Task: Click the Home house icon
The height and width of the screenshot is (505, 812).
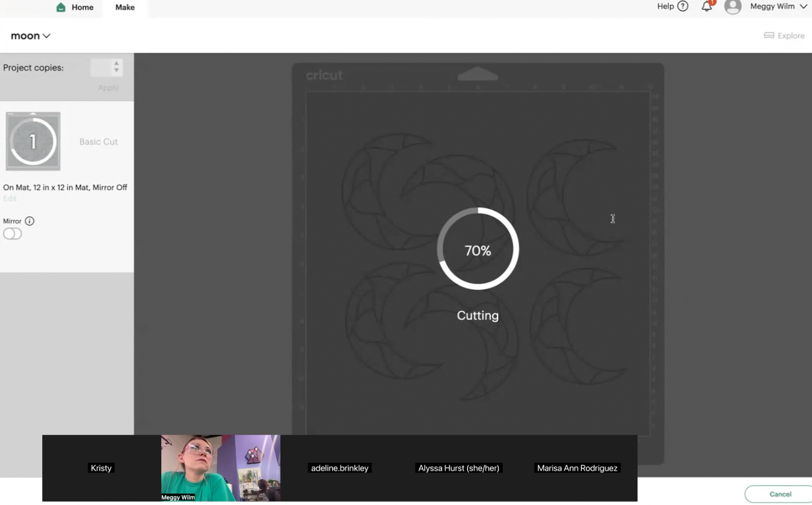Action: click(x=61, y=7)
